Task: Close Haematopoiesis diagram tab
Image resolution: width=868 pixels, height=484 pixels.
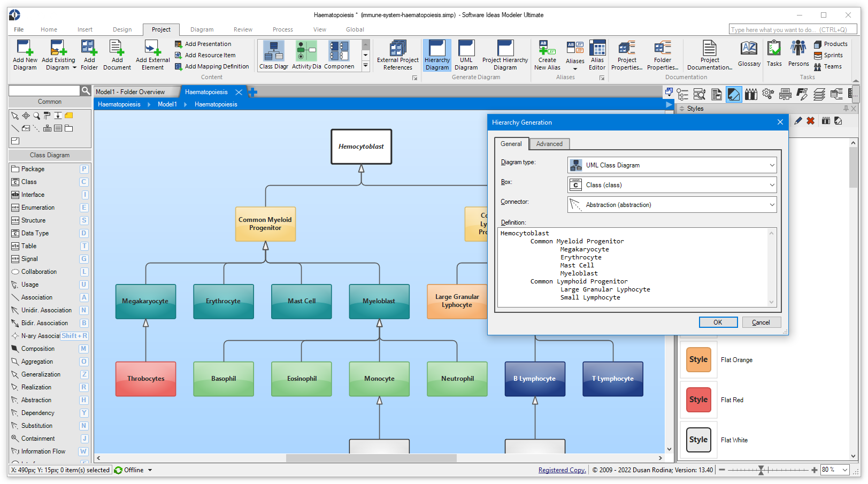Action: point(239,92)
